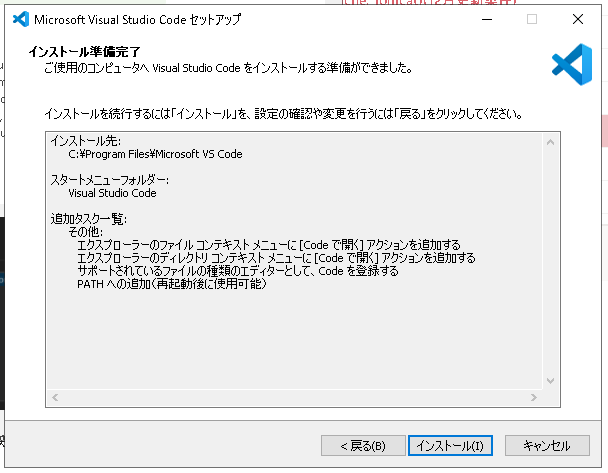Click the インストール(I) button
Viewport: 608px width, 473px height.
(x=450, y=445)
